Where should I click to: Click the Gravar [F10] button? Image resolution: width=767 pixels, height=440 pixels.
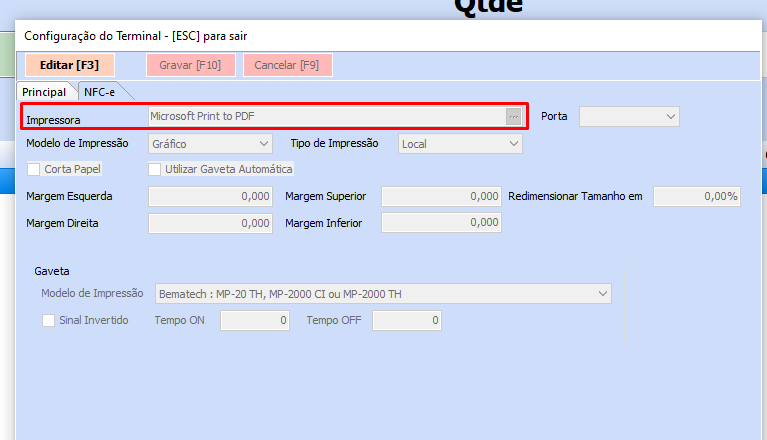point(190,65)
